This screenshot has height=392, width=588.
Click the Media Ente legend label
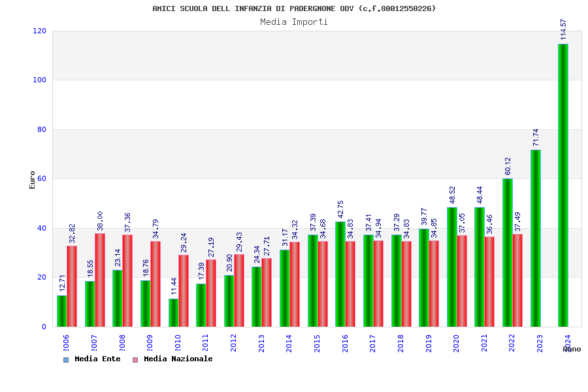point(97,359)
